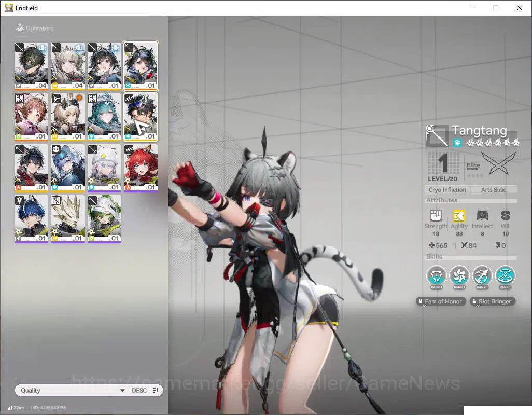The height and width of the screenshot is (415, 532).
Task: Select the red-haired operator card
Action: click(x=141, y=168)
